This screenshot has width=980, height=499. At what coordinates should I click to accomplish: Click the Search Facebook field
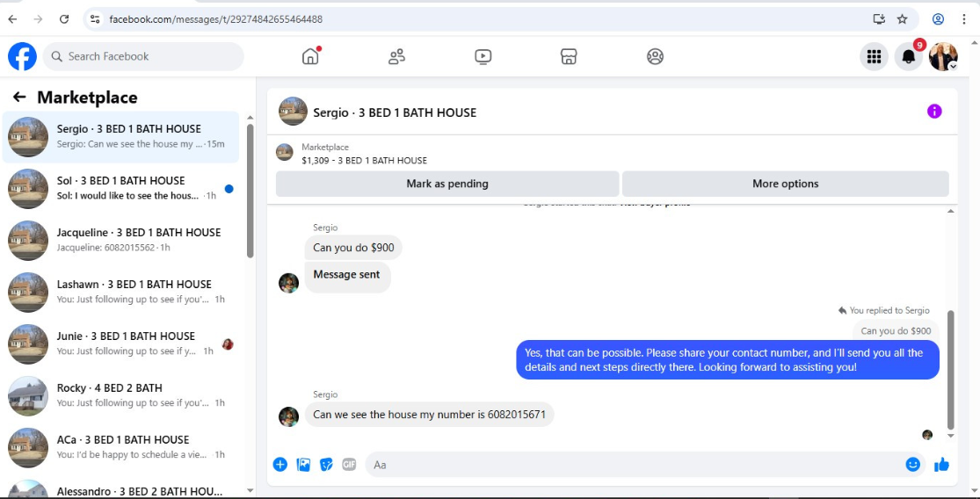click(x=143, y=56)
